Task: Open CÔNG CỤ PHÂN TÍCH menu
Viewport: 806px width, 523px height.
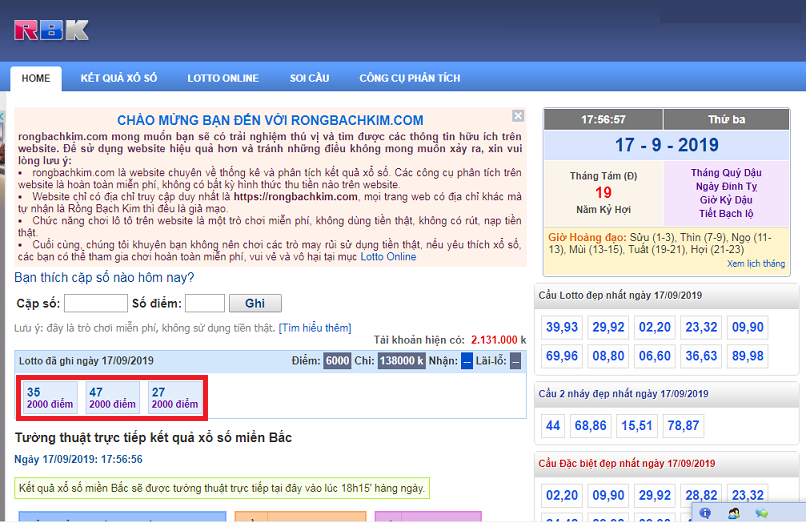Action: (x=410, y=78)
